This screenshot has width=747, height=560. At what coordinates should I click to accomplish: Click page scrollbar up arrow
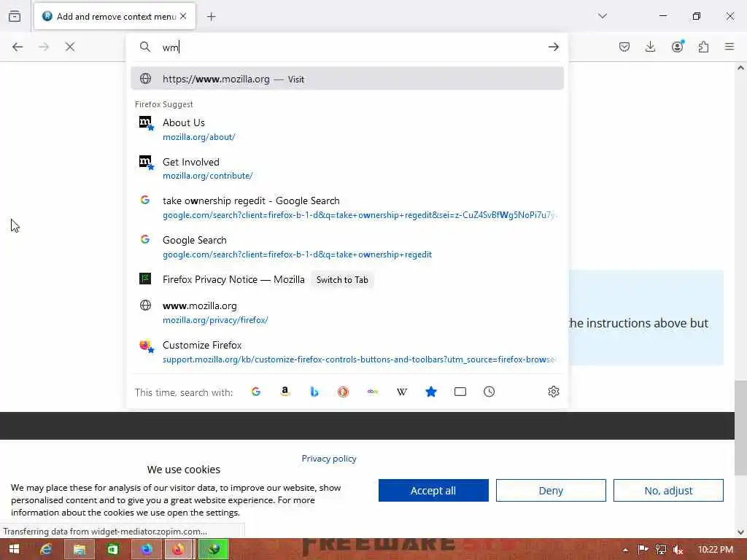[741, 68]
